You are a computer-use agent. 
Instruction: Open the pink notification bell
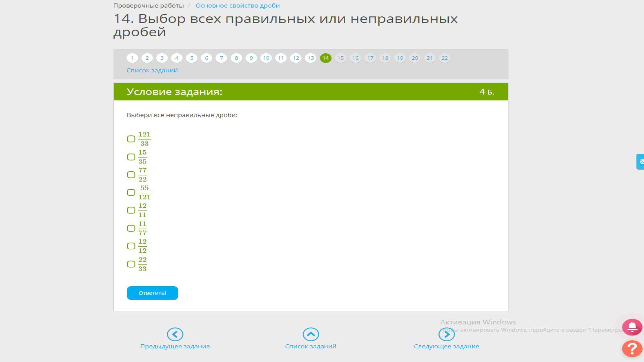(632, 327)
